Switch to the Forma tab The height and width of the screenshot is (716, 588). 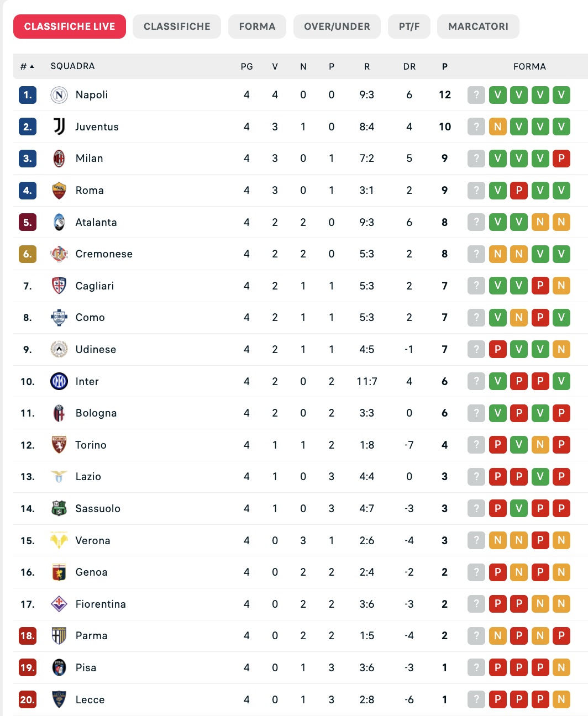tap(257, 27)
